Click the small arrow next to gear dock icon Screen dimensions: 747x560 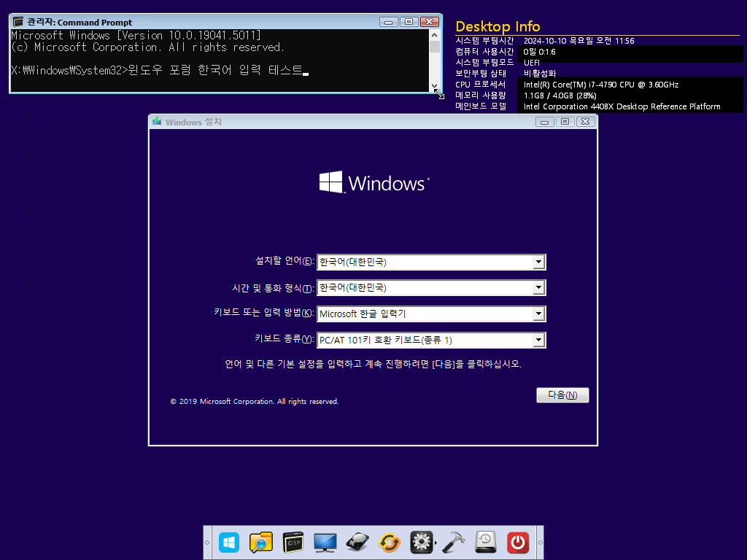tap(436, 542)
